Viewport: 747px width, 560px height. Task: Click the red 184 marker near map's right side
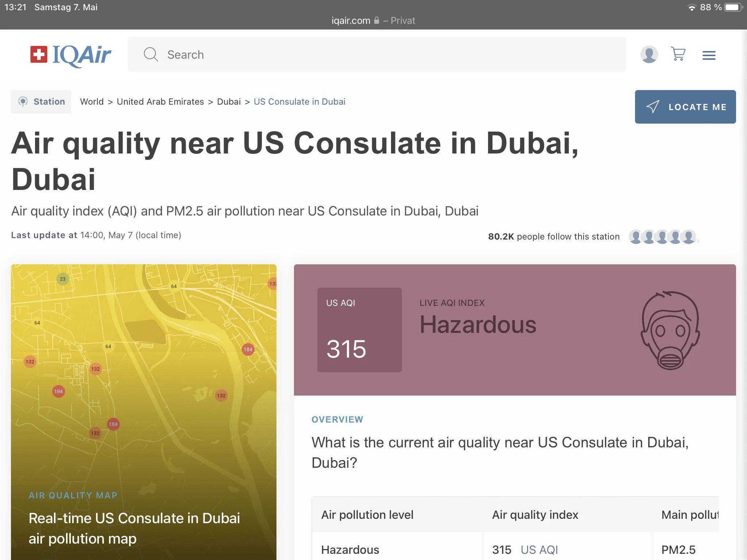click(x=248, y=349)
